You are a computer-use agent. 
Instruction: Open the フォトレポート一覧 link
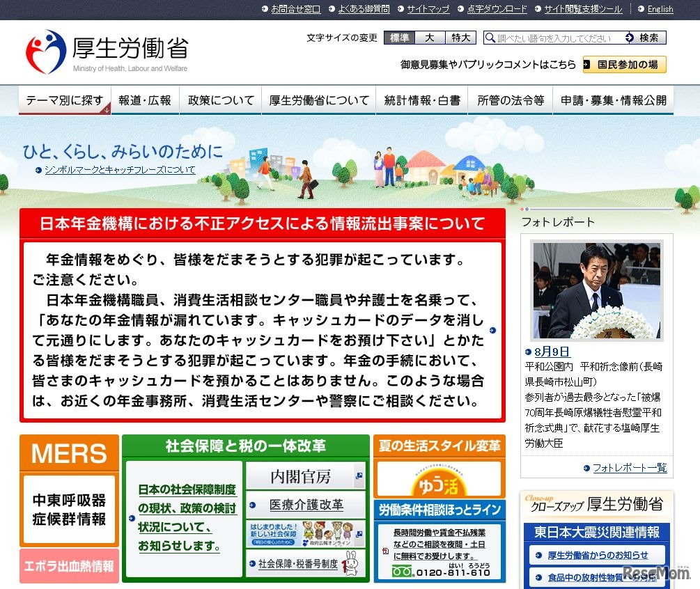click(x=630, y=468)
